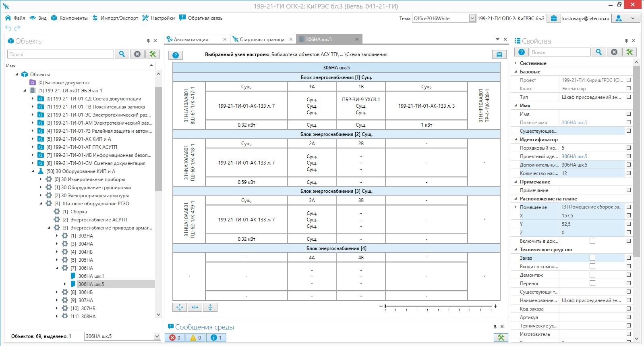Open the Файл menu

pyautogui.click(x=15, y=18)
